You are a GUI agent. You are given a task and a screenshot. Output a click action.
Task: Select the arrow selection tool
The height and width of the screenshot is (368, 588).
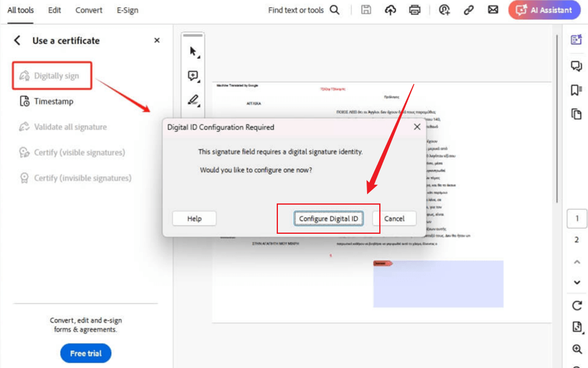[192, 51]
